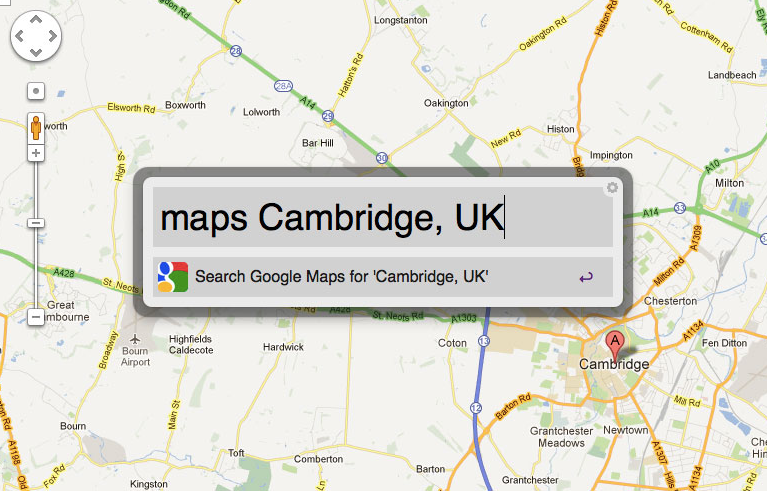Click the pan left arrow on map
This screenshot has height=491, width=767.
click(x=20, y=36)
